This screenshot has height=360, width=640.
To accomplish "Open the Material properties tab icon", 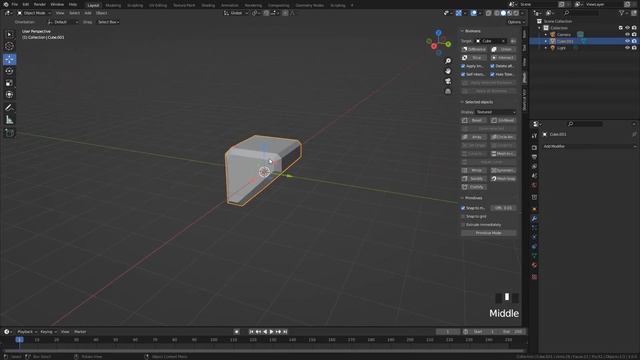I will 534,265.
